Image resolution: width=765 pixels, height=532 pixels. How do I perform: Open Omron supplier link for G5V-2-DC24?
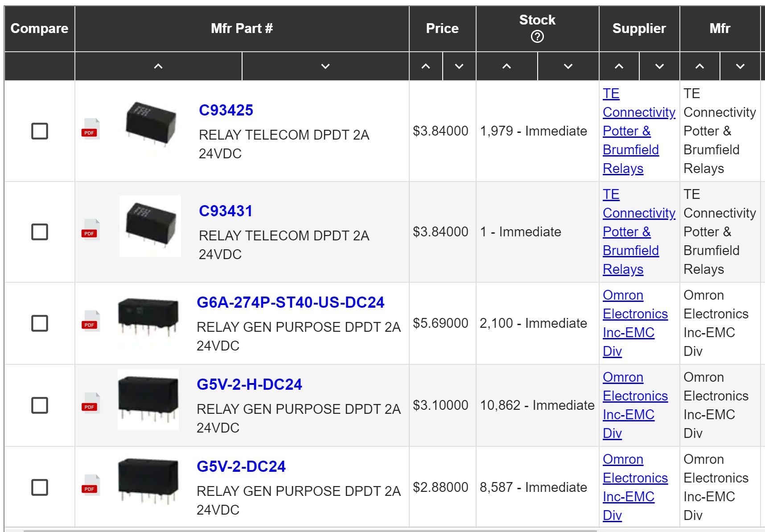click(x=635, y=487)
